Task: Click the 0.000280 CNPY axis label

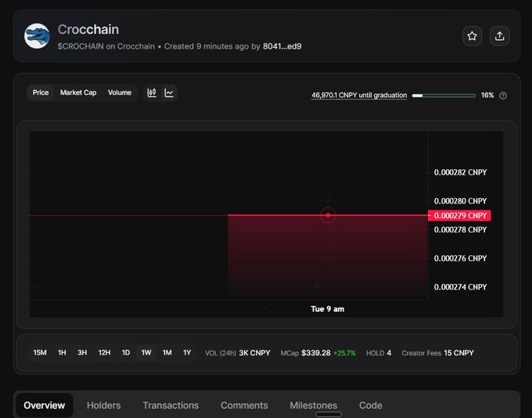Action: (460, 201)
